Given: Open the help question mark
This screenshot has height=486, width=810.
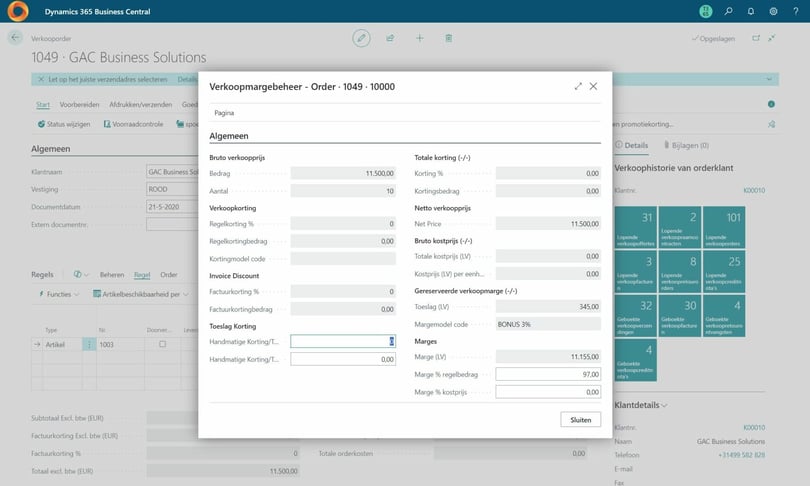Looking at the screenshot, I should [796, 11].
